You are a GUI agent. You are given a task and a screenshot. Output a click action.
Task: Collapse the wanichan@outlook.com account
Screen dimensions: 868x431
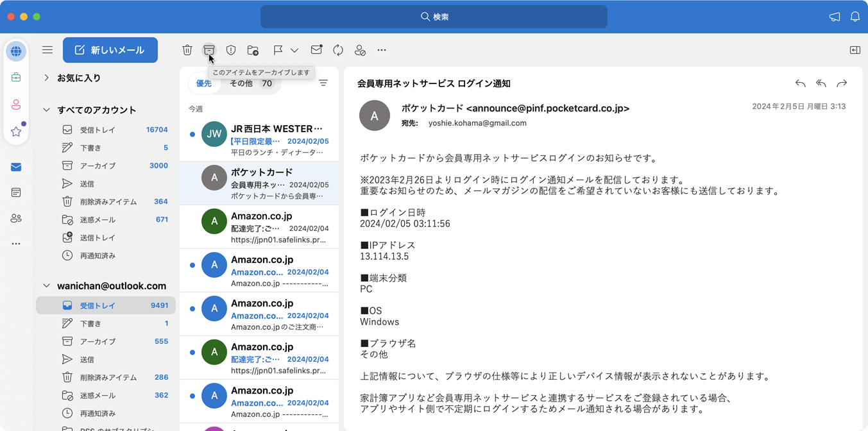(x=46, y=286)
